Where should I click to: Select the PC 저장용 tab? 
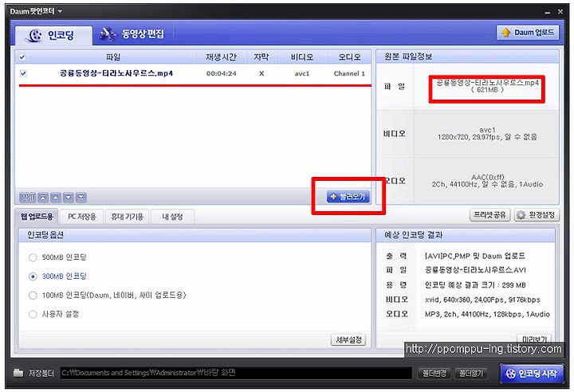click(x=81, y=217)
